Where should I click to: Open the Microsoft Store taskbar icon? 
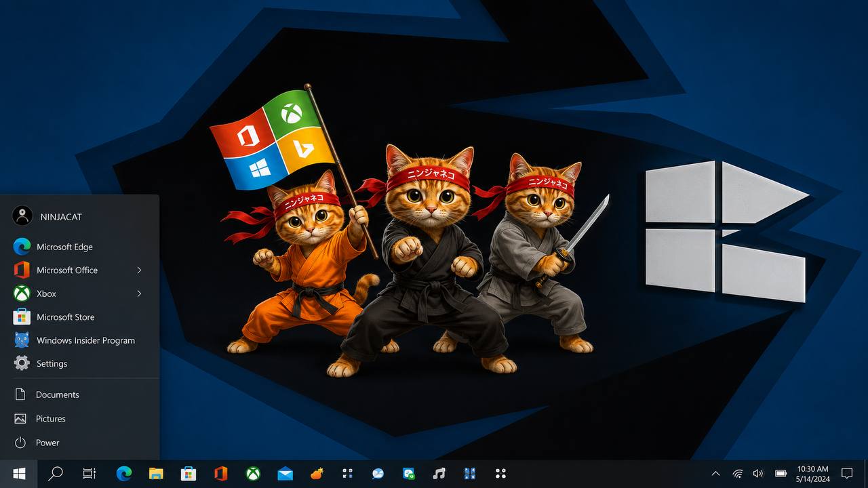coord(189,474)
